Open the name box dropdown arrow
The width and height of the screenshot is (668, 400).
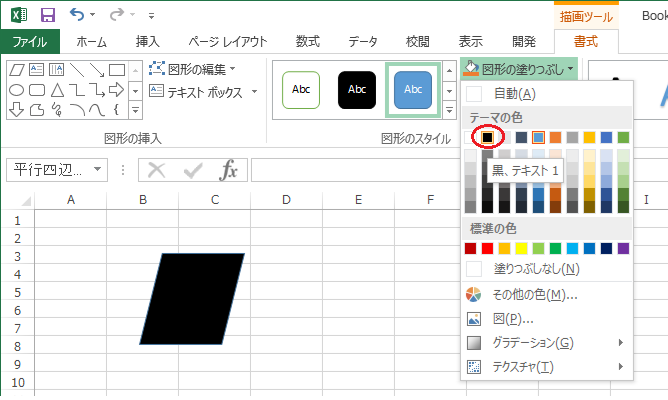coord(97,170)
